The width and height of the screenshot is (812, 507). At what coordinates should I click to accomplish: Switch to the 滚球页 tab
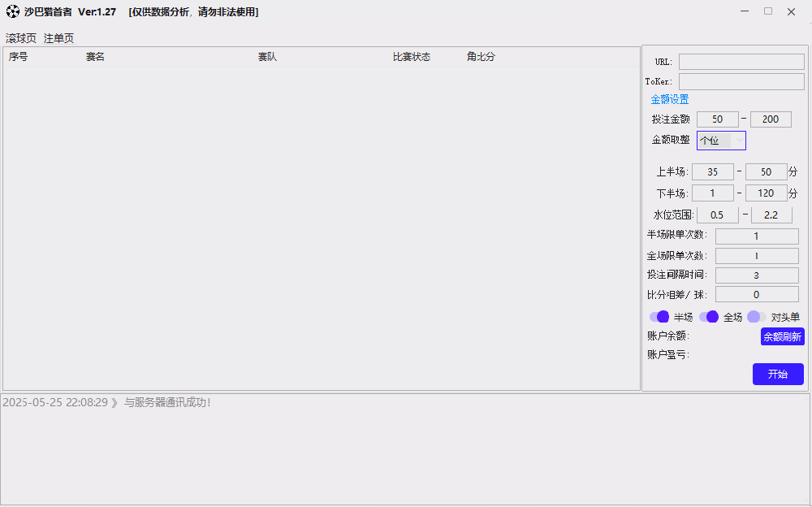21,38
